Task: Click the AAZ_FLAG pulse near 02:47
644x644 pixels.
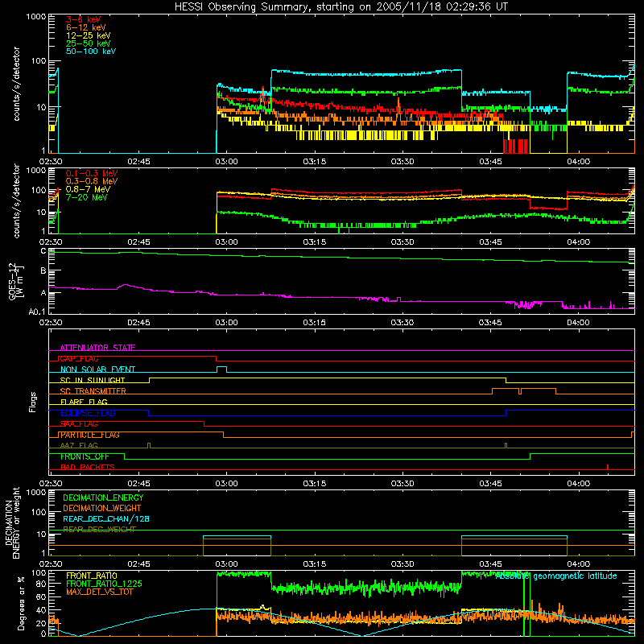Action: pos(149,445)
